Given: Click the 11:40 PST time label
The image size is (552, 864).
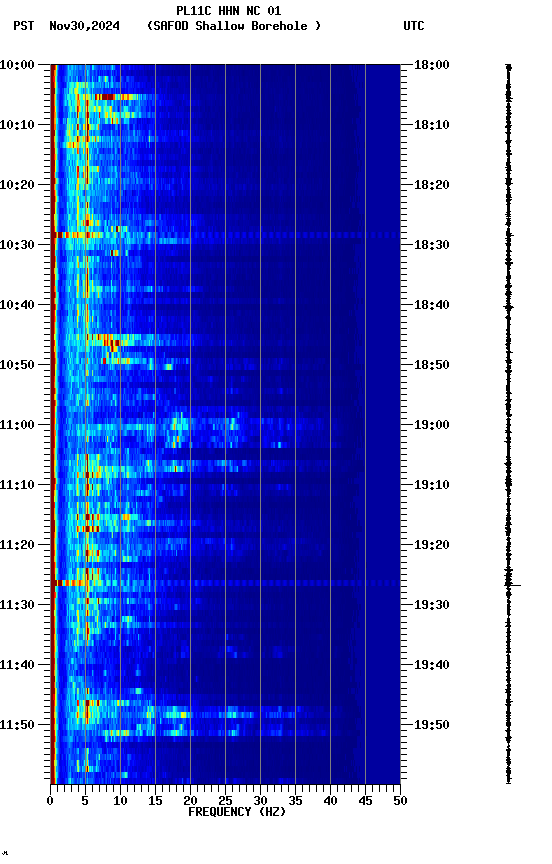Looking at the screenshot, I should click(x=17, y=666).
